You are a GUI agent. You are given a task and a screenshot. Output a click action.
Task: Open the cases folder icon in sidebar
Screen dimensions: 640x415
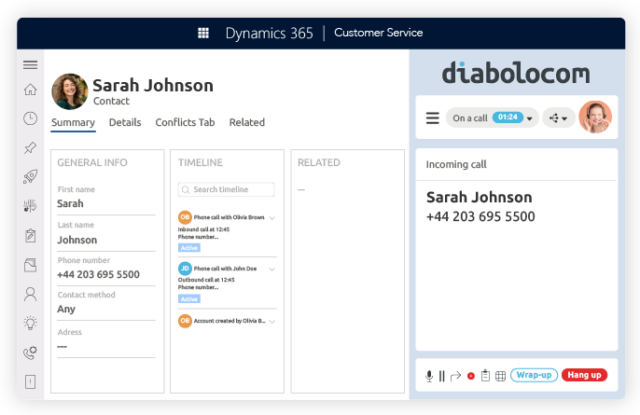30,265
